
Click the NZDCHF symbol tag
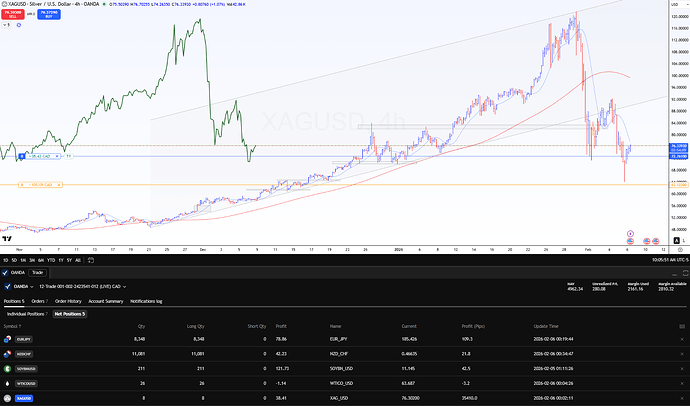(x=24, y=354)
